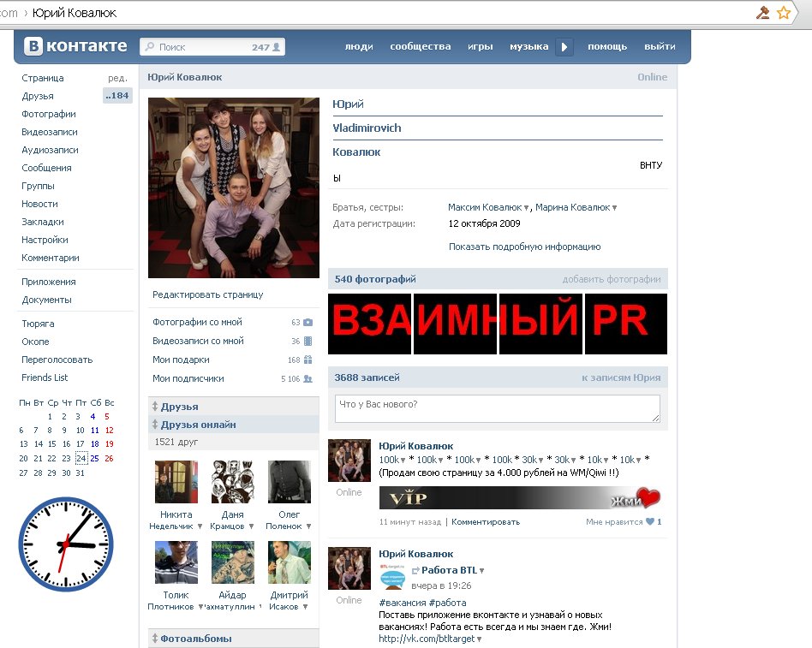Screen dimensions: 812x648
Task: Open dropdown arrow beside Олег Поленок
Action: click(x=308, y=527)
